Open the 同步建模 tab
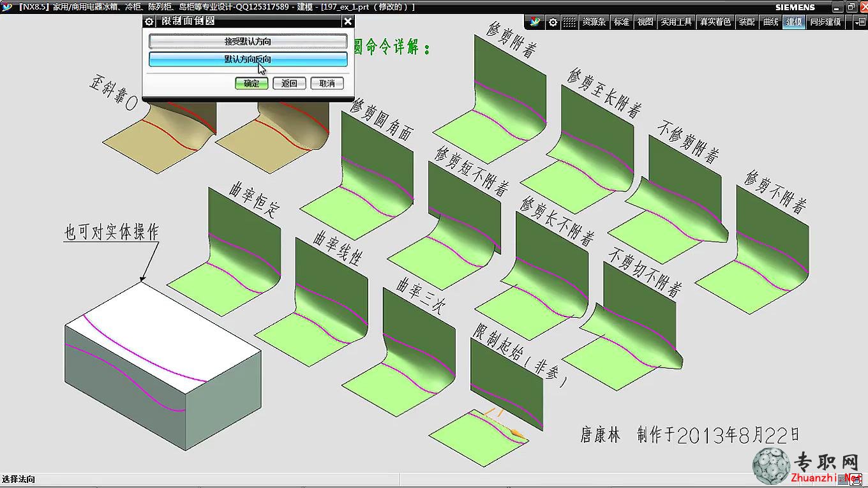Screen dimensions: 868x488 tap(825, 22)
